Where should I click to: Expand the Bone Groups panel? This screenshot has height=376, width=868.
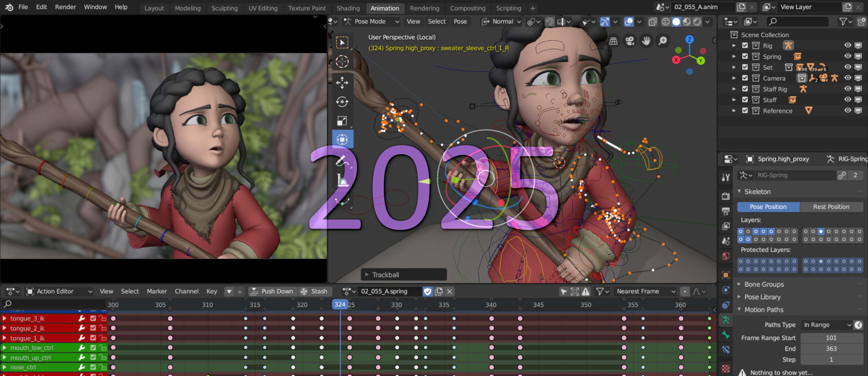[764, 284]
